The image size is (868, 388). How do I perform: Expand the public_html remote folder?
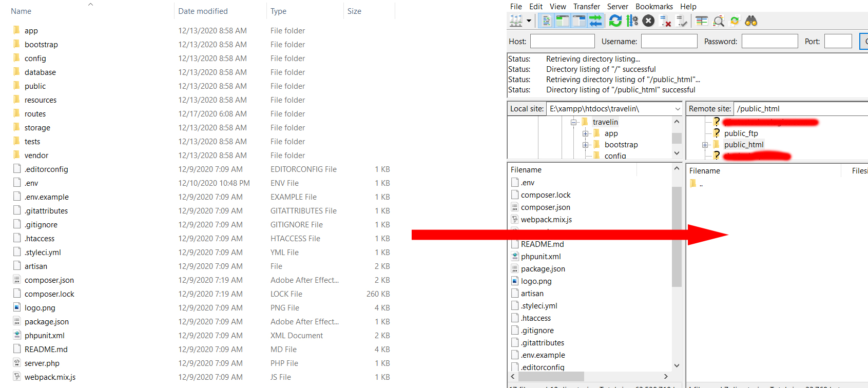point(705,145)
